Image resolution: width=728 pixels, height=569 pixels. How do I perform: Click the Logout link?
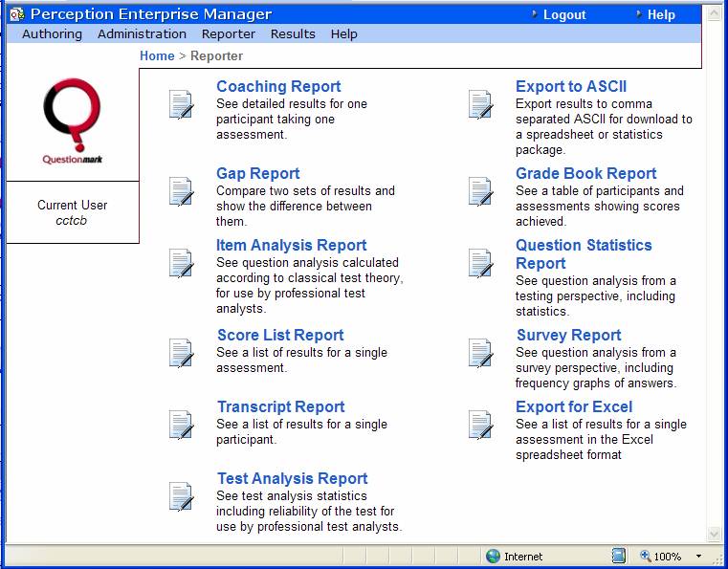(x=563, y=14)
